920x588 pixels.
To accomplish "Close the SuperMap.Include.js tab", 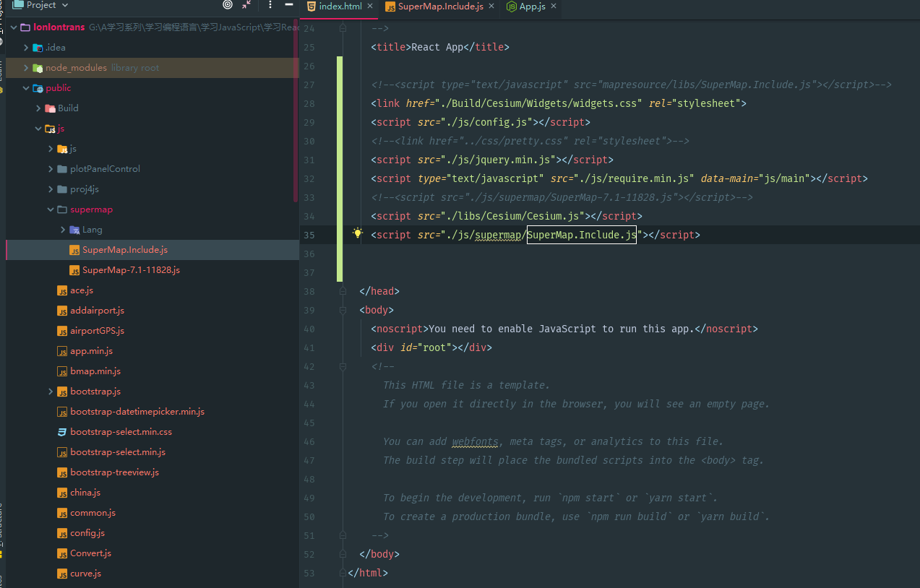I will 491,6.
